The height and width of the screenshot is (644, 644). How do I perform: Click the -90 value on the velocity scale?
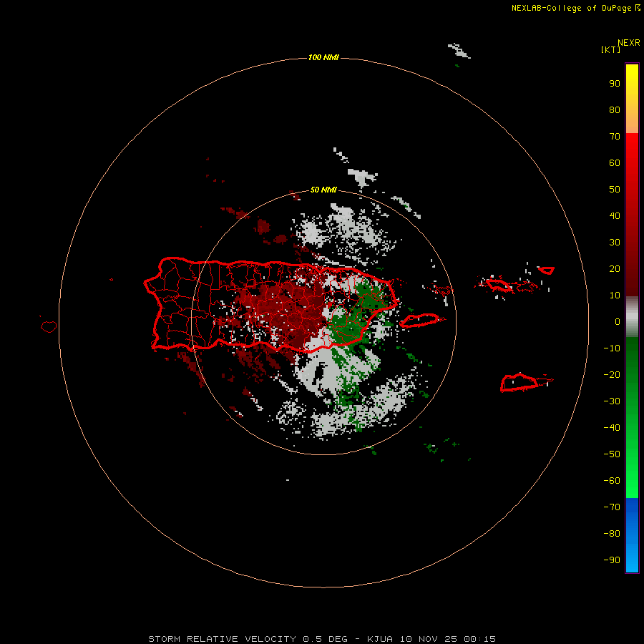pyautogui.click(x=612, y=560)
